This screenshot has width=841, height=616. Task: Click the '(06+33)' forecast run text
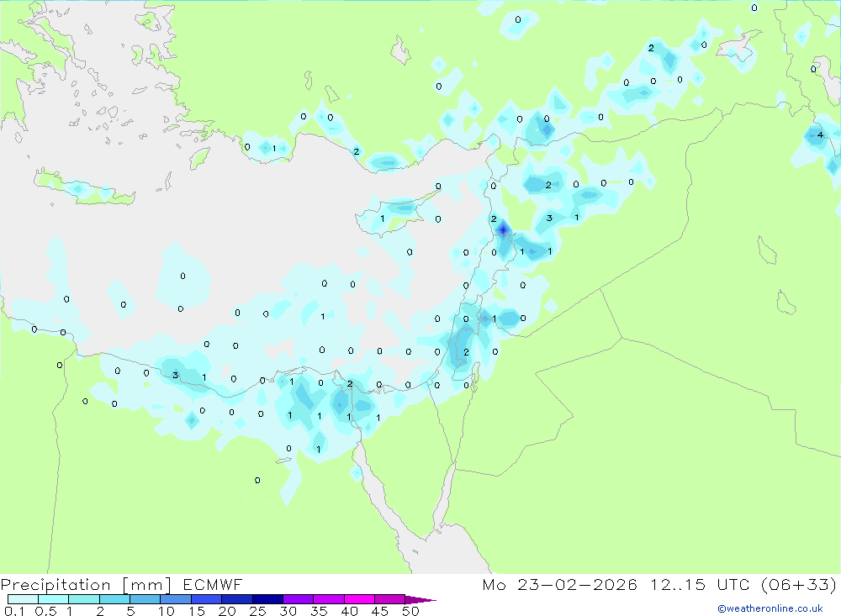click(799, 584)
